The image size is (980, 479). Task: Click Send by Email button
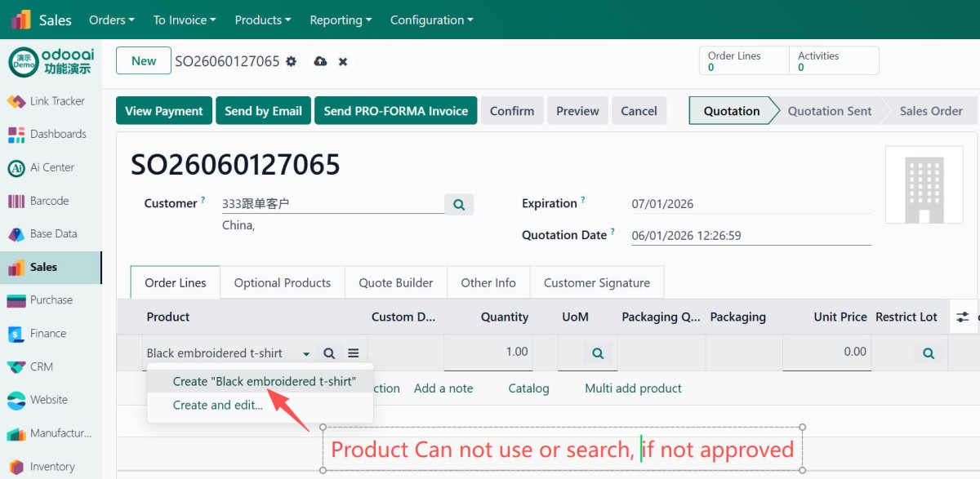pos(264,111)
